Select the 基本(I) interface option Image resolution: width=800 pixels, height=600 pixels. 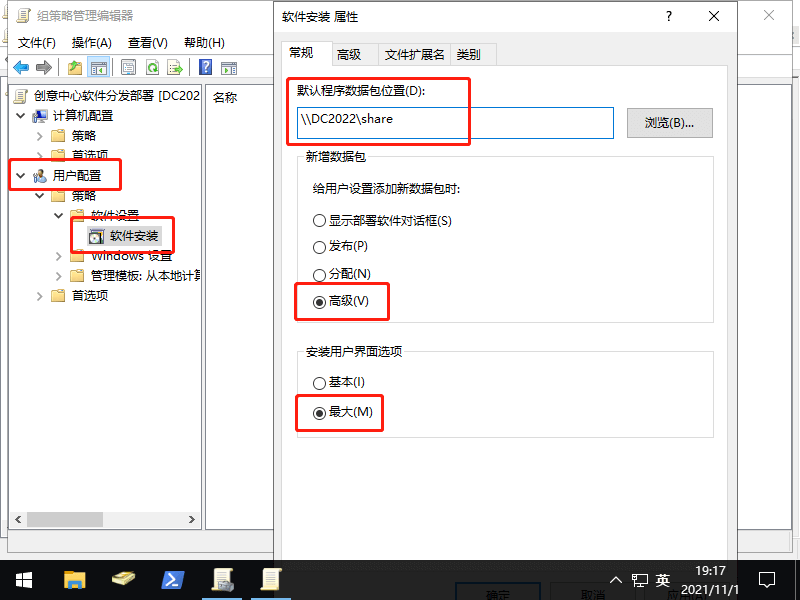pyautogui.click(x=319, y=383)
